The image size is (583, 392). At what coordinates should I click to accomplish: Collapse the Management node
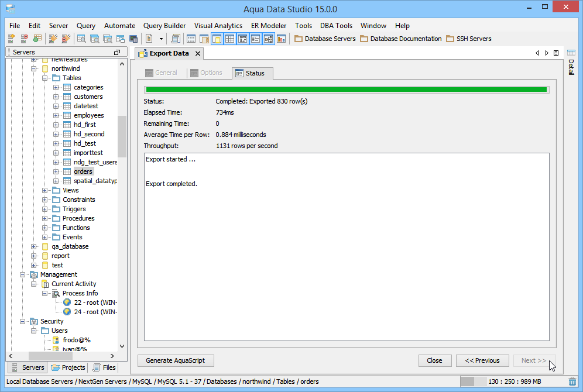(x=22, y=274)
